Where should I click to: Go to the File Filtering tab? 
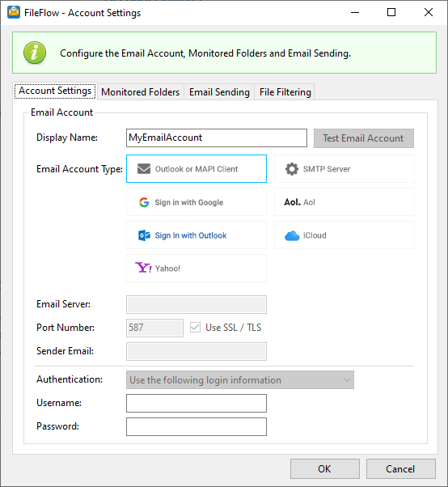285,92
